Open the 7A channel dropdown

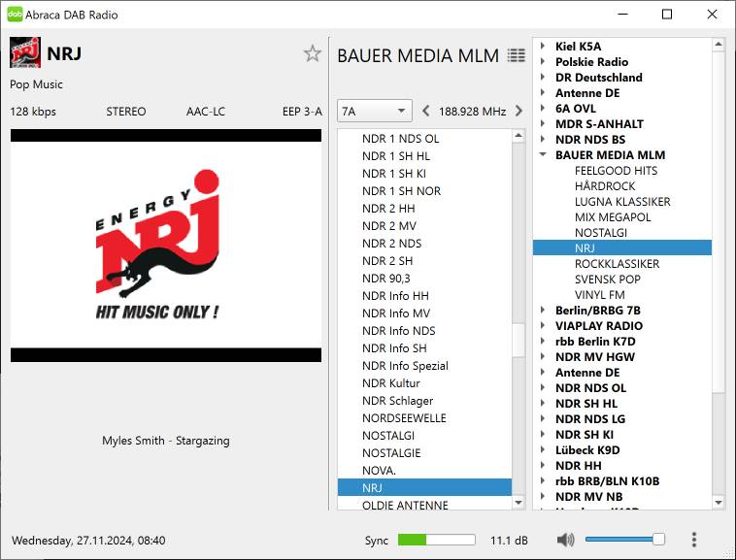(374, 111)
